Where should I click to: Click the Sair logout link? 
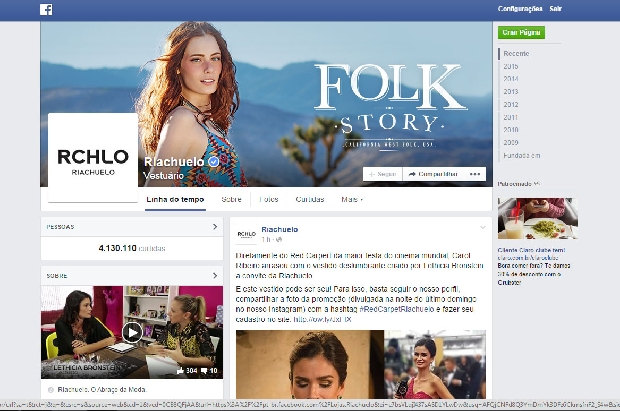tap(555, 9)
